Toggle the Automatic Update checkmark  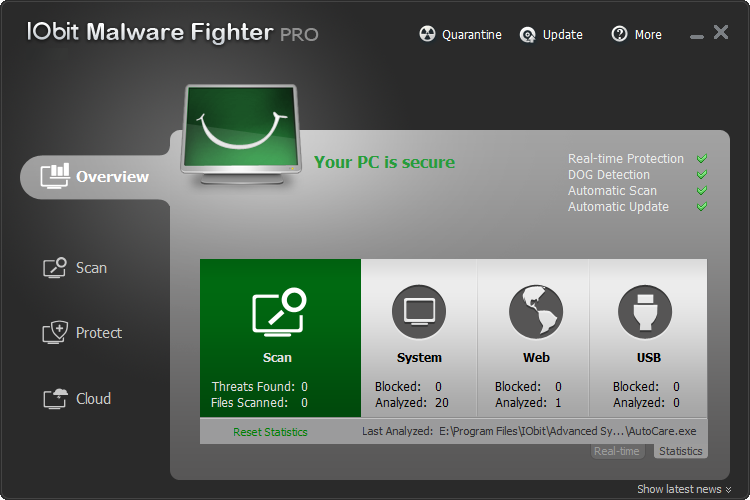click(702, 207)
